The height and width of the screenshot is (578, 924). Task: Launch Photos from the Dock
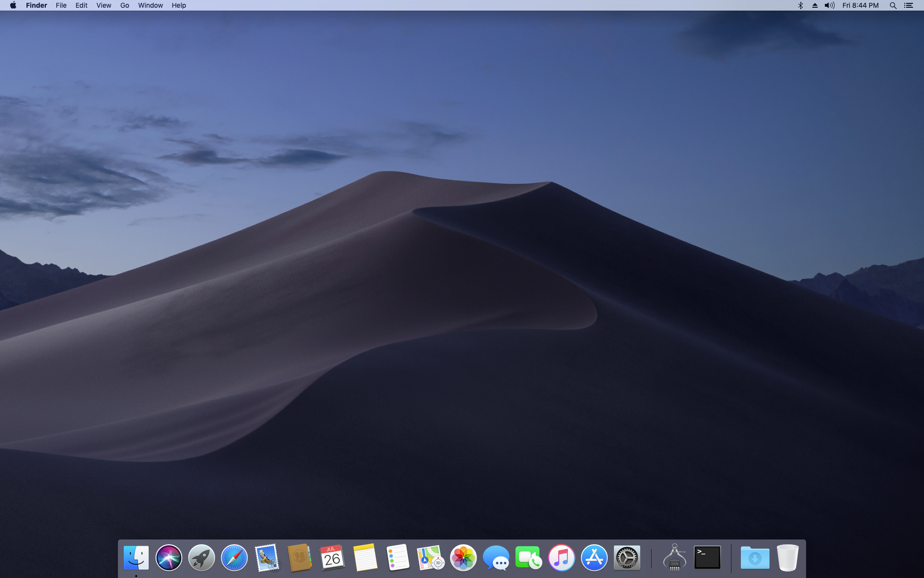pyautogui.click(x=463, y=558)
